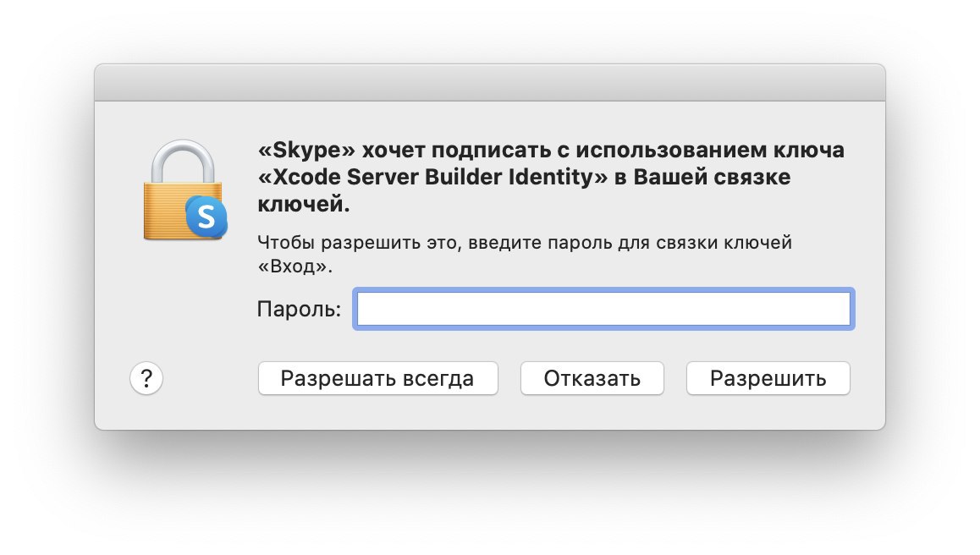Click the dialog's empty title bar
Viewport: 980px width, 555px height.
click(x=489, y=82)
